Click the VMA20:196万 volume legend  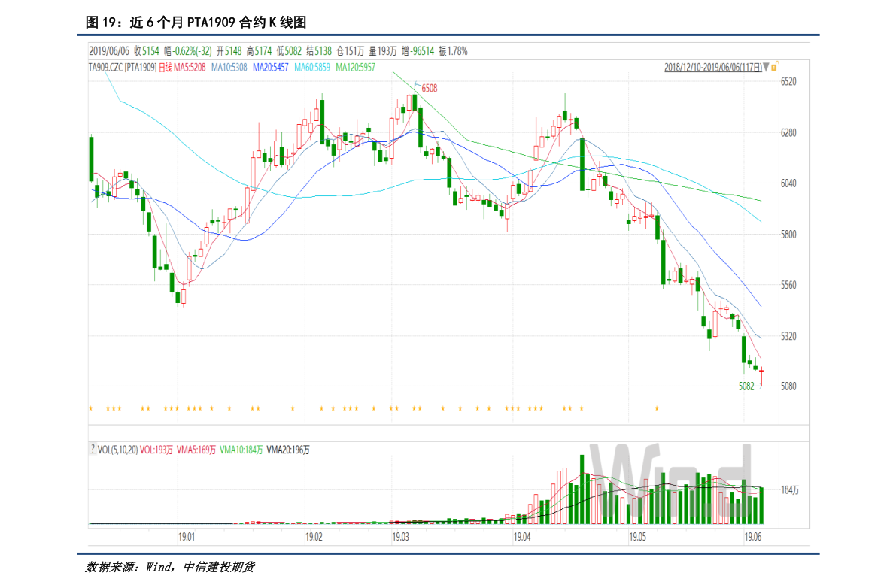287,450
